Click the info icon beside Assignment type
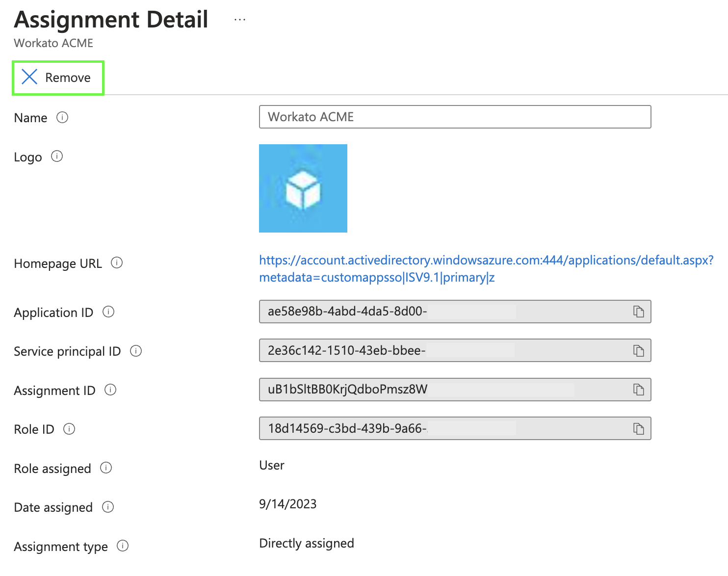 (x=123, y=546)
